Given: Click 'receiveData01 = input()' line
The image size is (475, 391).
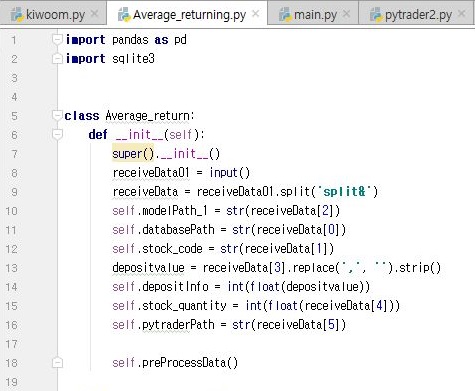Looking at the screenshot, I should [181, 173].
